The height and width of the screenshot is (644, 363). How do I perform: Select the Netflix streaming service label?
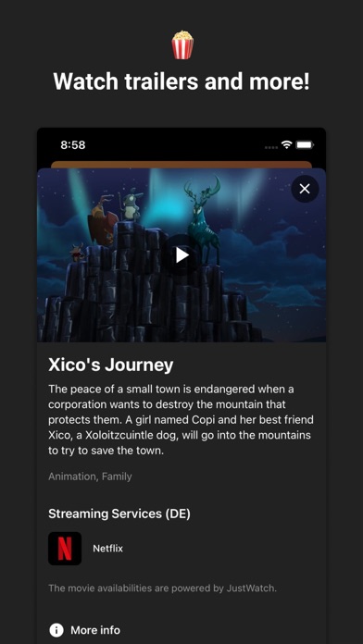pos(107,549)
